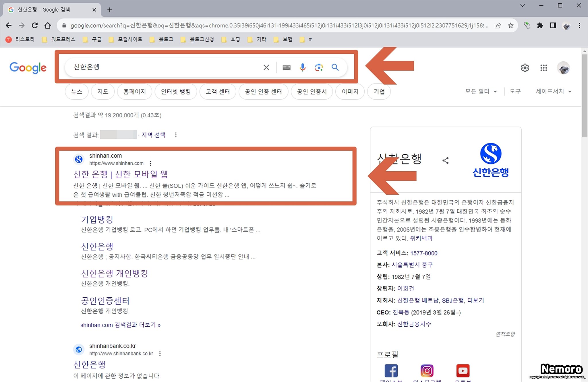Open Chrome extensions puzzle icon

point(540,26)
